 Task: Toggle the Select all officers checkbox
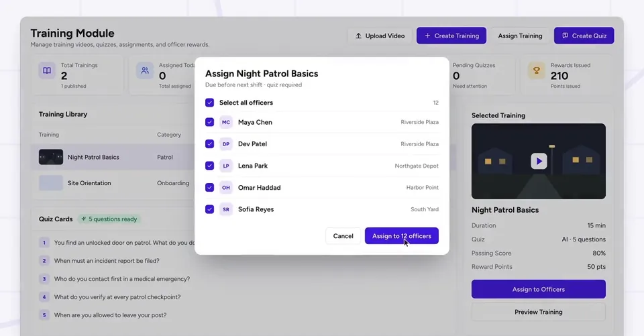click(x=209, y=103)
